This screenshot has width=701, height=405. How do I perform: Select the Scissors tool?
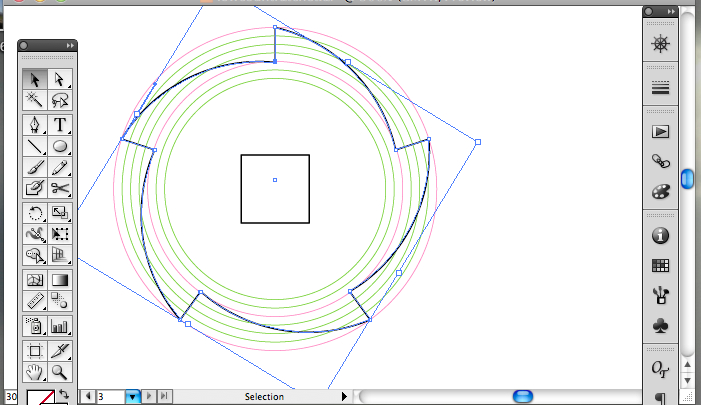tap(59, 188)
